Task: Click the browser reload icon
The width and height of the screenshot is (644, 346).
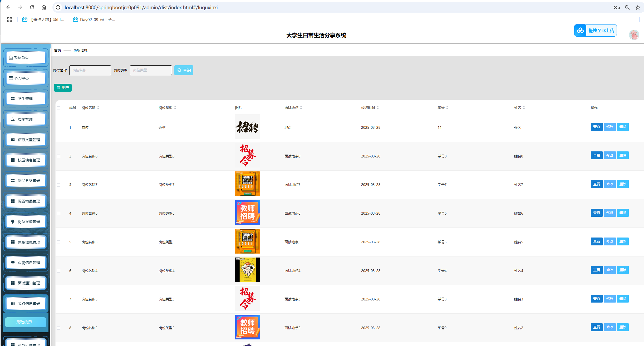Action: pyautogui.click(x=32, y=7)
